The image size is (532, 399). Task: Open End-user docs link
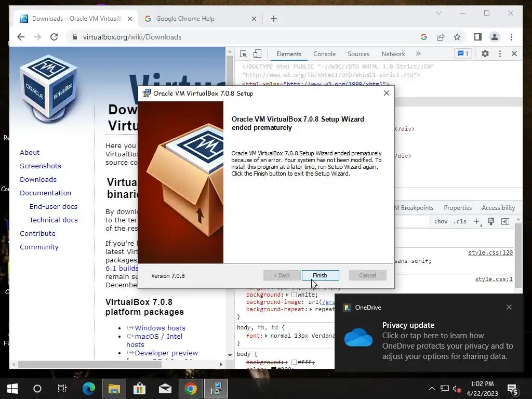pos(54,207)
